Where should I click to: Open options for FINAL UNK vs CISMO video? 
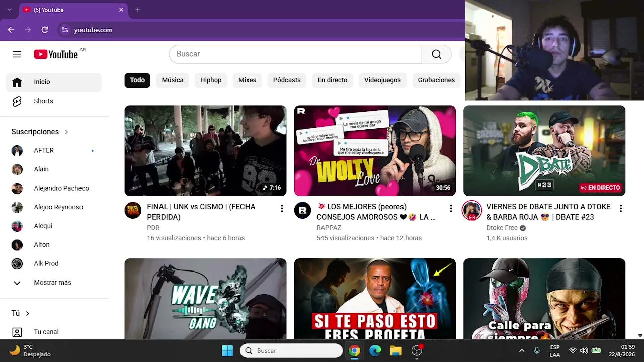click(282, 208)
